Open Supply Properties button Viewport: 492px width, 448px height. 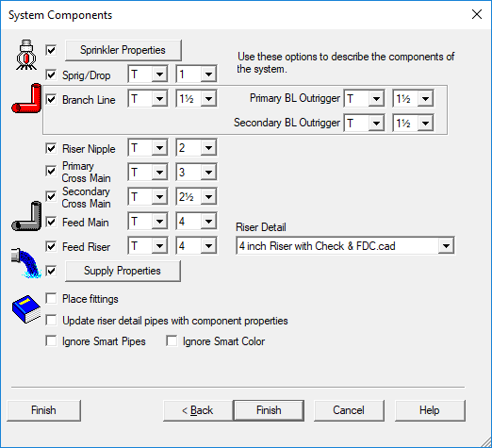tap(123, 271)
